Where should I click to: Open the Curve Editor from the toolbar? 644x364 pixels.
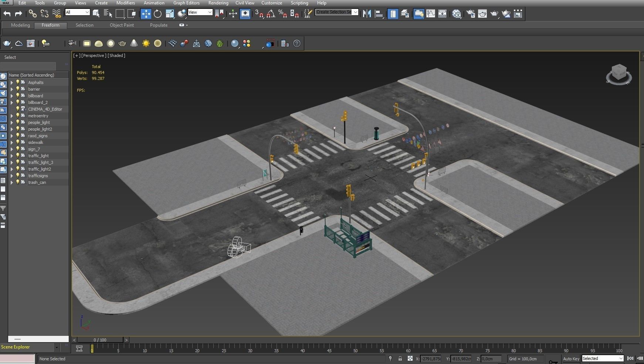tap(431, 14)
